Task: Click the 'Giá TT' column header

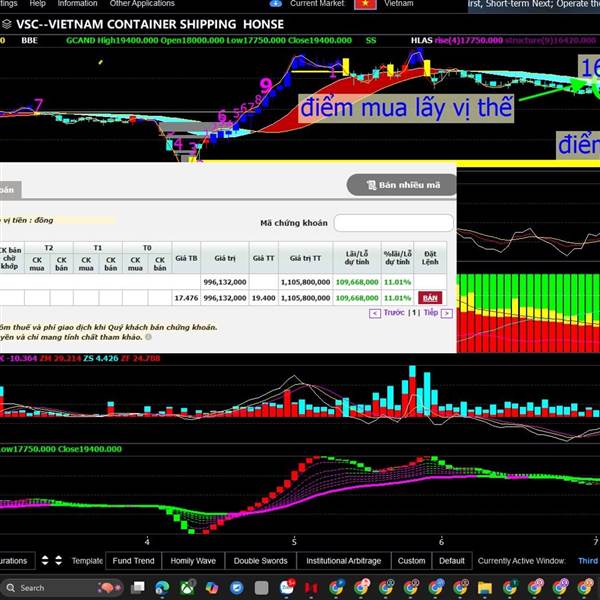Action: coord(264,258)
